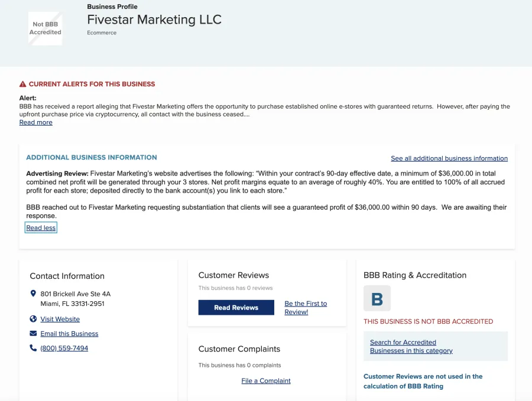Open Email this Business link

point(69,334)
